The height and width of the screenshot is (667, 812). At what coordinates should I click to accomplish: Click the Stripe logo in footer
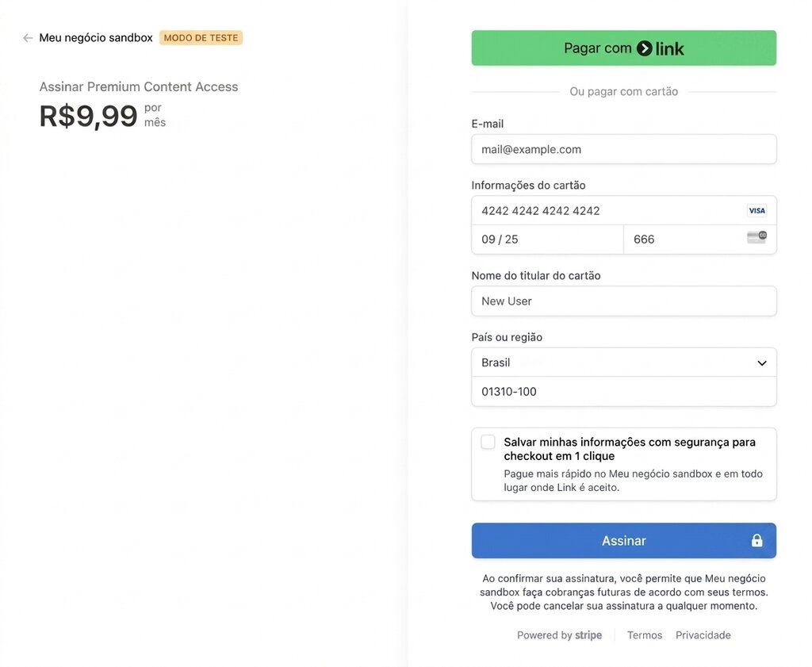[x=588, y=635]
